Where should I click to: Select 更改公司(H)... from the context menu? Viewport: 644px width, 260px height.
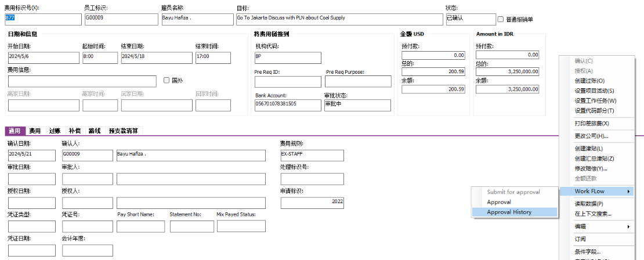591,136
